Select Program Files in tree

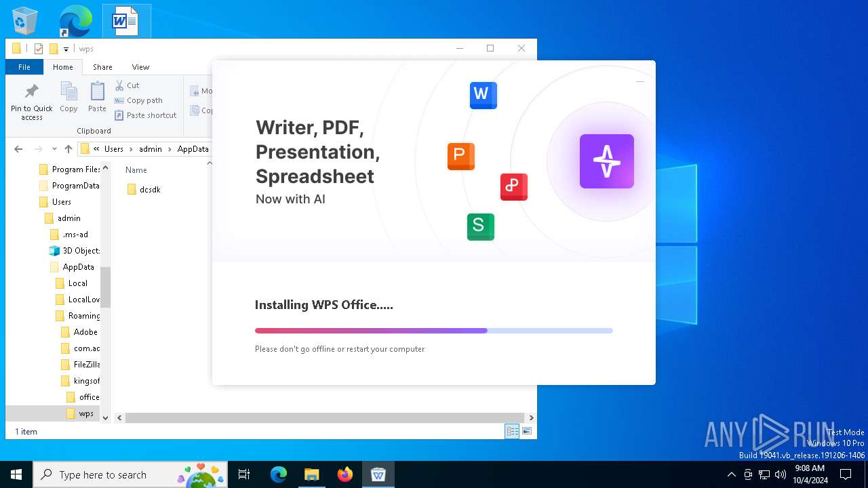tap(69, 169)
